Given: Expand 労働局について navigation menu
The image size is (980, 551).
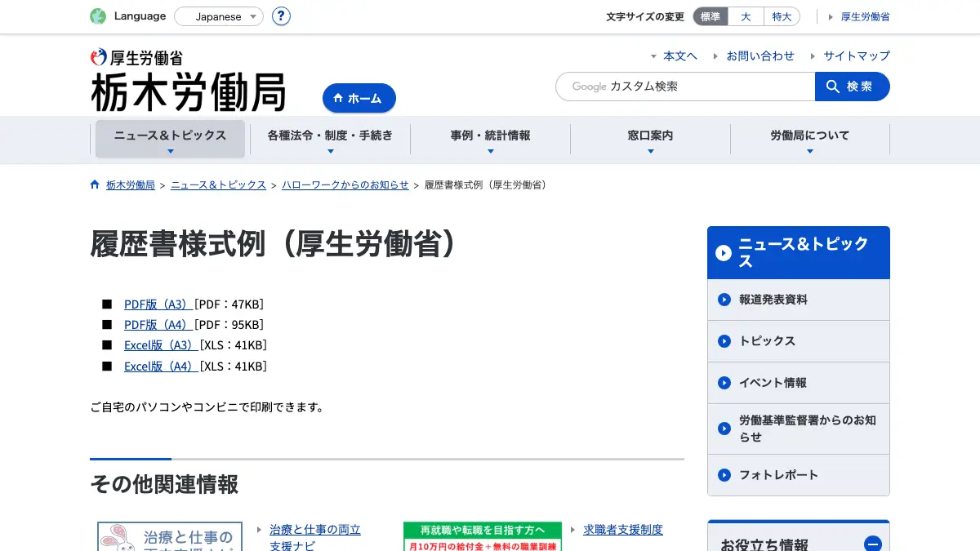Looking at the screenshot, I should coord(810,139).
